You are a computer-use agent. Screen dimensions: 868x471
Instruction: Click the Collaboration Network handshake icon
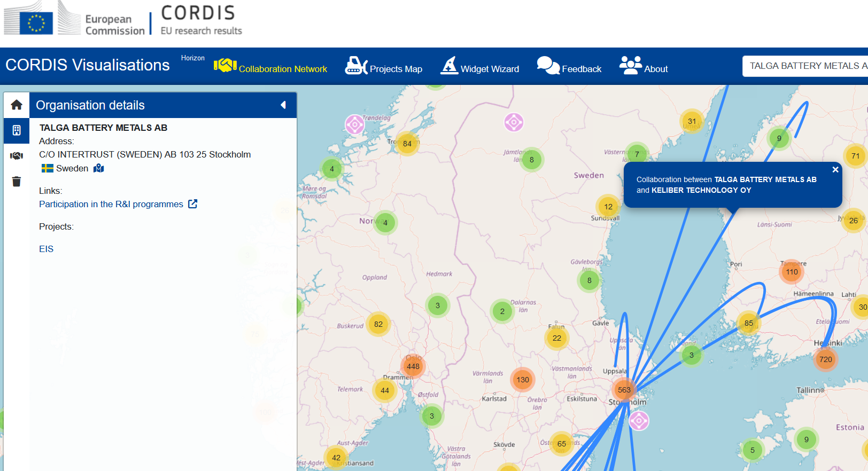point(225,65)
